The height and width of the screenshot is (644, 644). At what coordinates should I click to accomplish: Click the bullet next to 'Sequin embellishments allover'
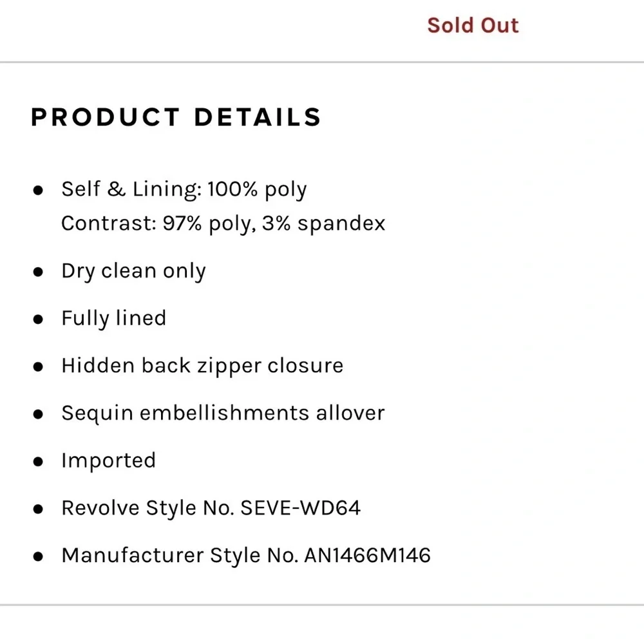39,414
